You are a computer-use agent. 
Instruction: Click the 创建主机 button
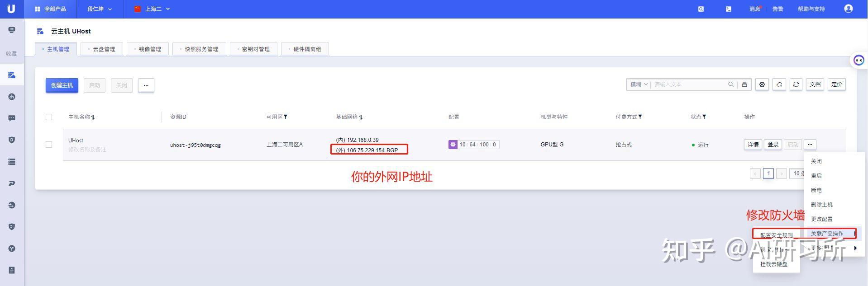pos(62,85)
